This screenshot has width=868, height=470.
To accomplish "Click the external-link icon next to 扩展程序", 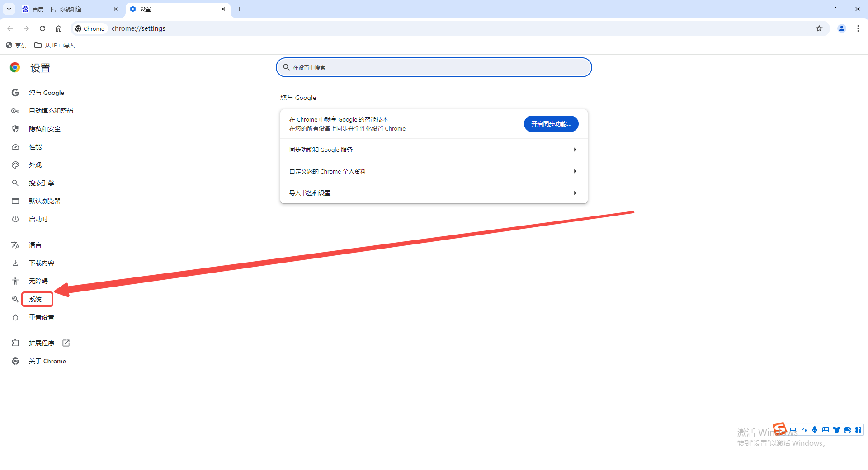I will [66, 343].
